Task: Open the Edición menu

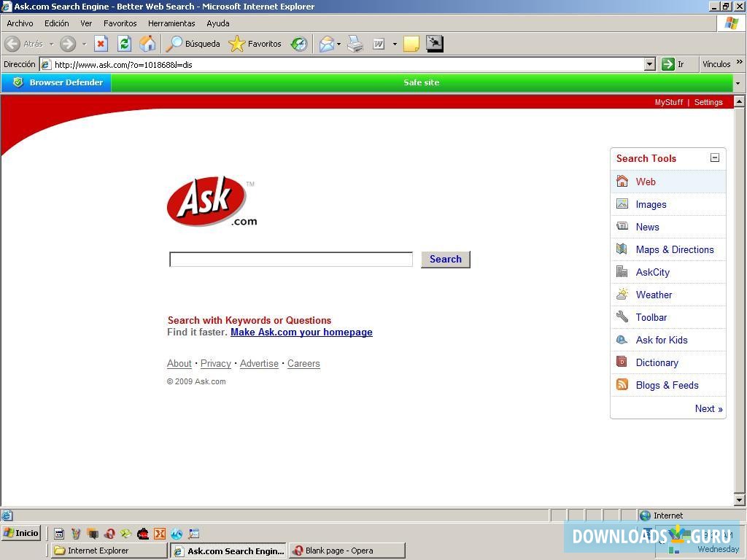Action: coord(57,23)
